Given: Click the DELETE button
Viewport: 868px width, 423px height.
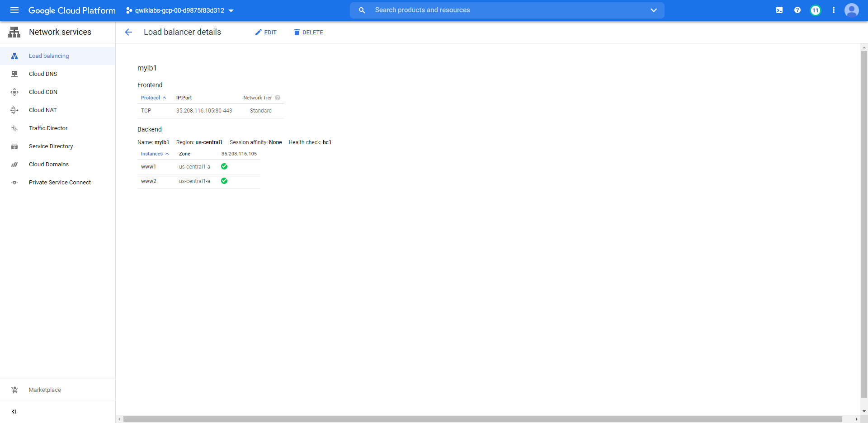Looking at the screenshot, I should point(308,33).
